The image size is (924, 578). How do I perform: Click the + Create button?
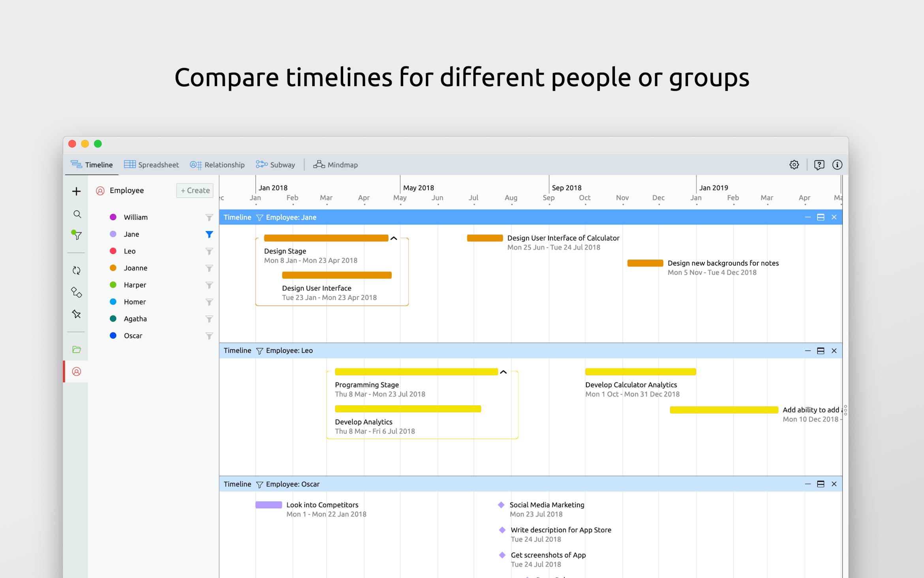pos(195,190)
